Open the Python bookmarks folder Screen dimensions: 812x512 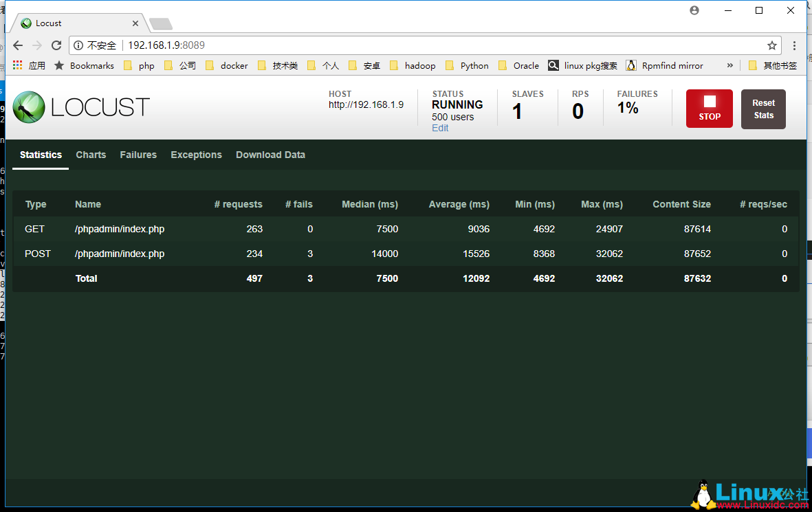467,65
